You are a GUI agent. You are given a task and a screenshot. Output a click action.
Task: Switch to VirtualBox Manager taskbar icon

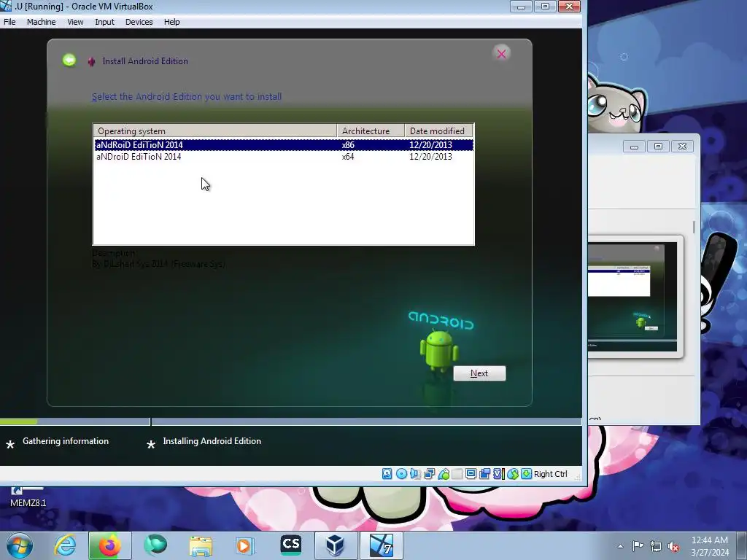click(x=336, y=545)
